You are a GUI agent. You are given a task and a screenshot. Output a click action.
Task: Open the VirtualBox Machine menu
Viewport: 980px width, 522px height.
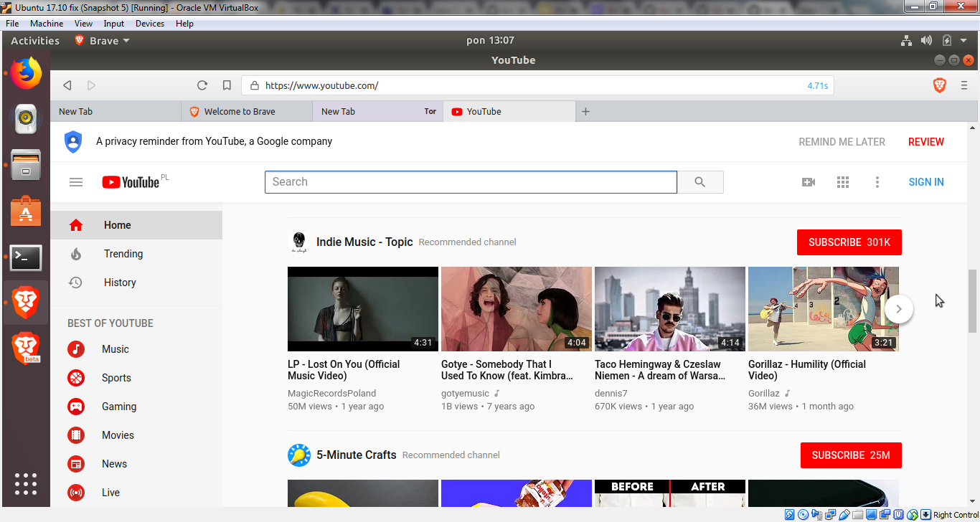pyautogui.click(x=47, y=24)
